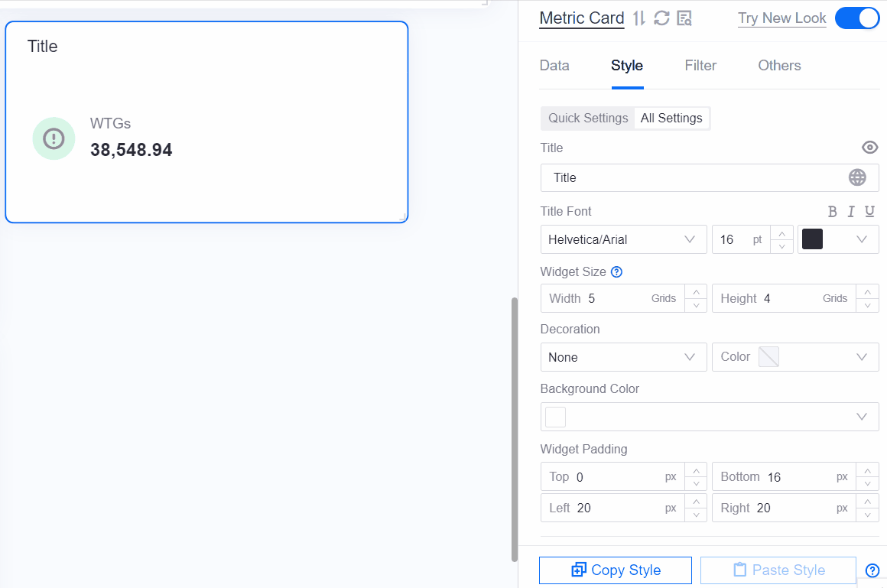
Task: Click the help icon near Paste Style
Action: (x=872, y=570)
